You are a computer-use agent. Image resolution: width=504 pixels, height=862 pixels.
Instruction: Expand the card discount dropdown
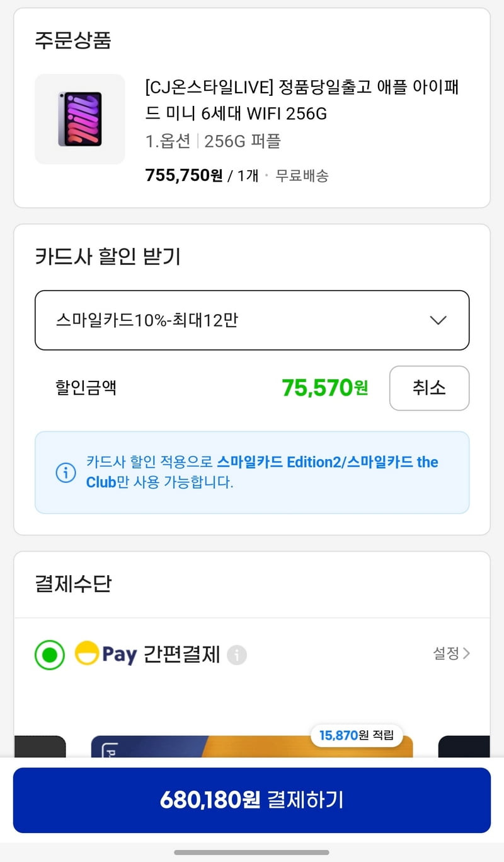tap(252, 320)
